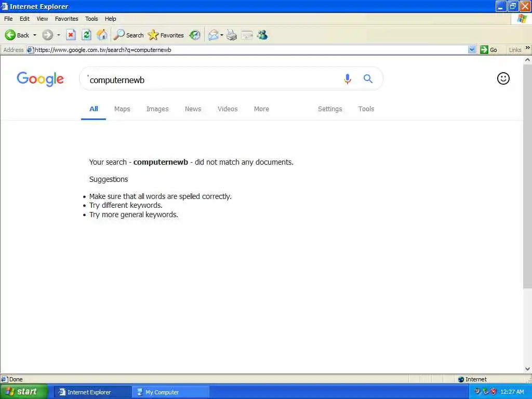
Task: Go to Home page via house icon
Action: pyautogui.click(x=102, y=35)
